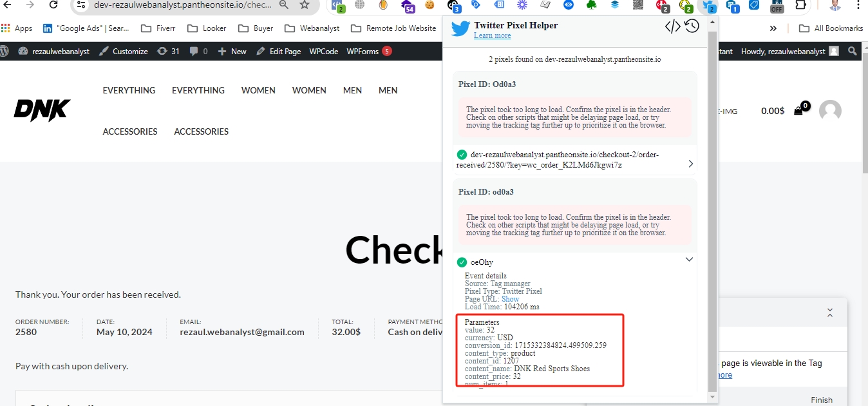Open the Webanalyst bookmarks folder
868x406 pixels.
[312, 28]
